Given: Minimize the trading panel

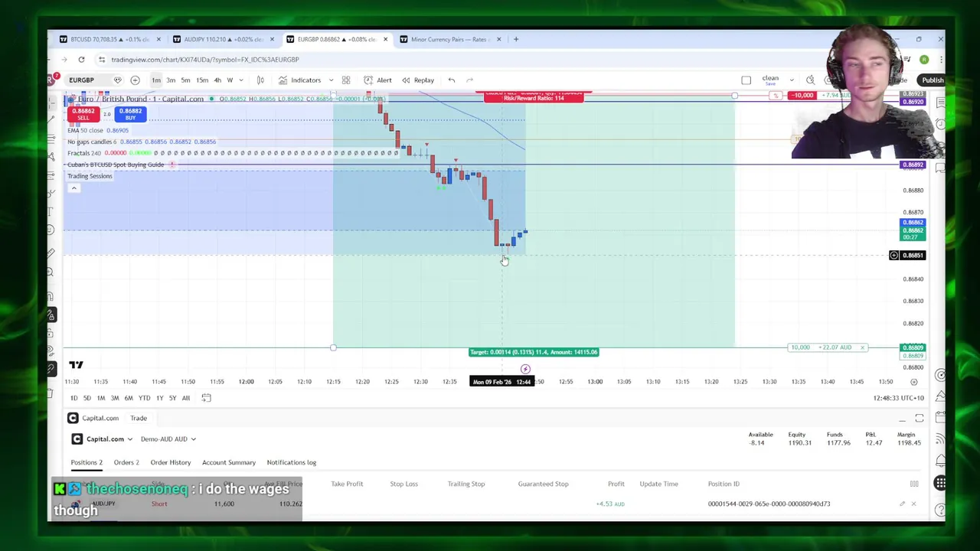Looking at the screenshot, I should (902, 419).
